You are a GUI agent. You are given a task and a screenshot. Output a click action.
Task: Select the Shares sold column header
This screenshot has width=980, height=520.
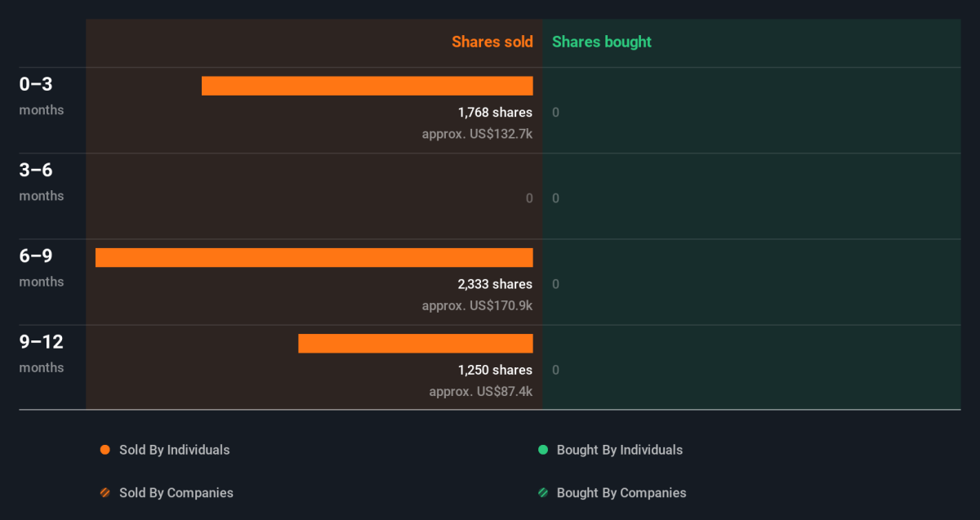[492, 42]
